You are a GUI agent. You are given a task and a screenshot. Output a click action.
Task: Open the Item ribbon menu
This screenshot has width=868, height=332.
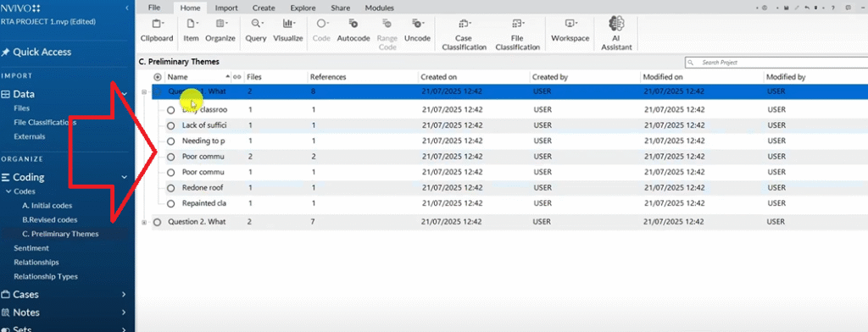click(x=191, y=30)
